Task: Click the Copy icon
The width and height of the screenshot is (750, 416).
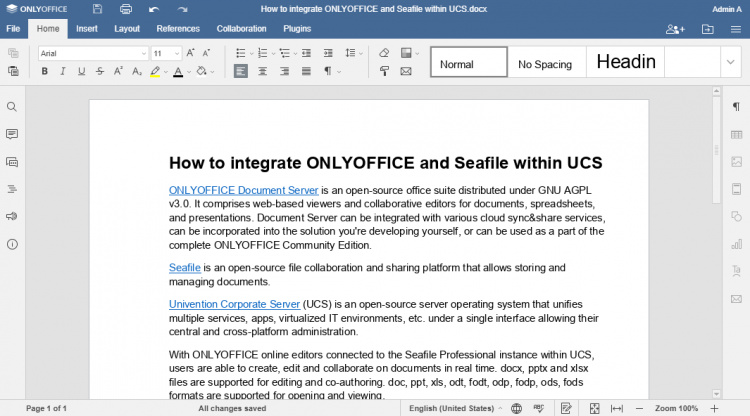Action: (x=13, y=53)
